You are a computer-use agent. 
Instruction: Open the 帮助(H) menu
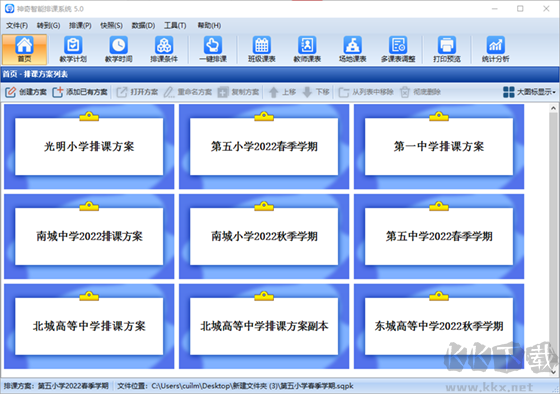tap(209, 25)
